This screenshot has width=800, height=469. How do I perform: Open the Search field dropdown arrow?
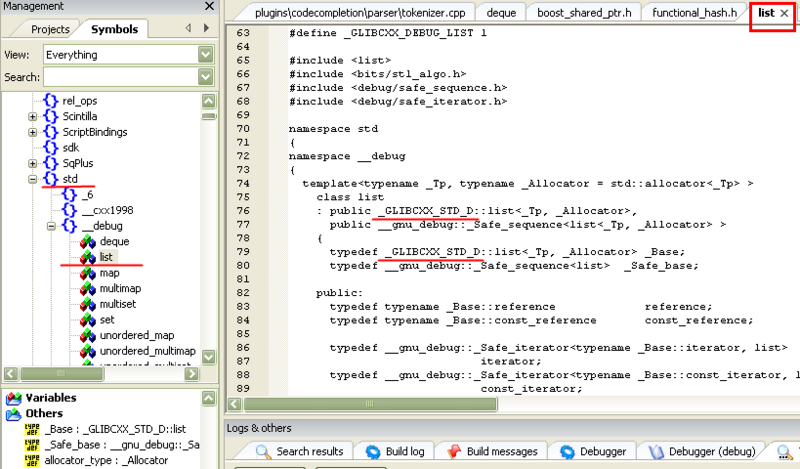click(206, 77)
